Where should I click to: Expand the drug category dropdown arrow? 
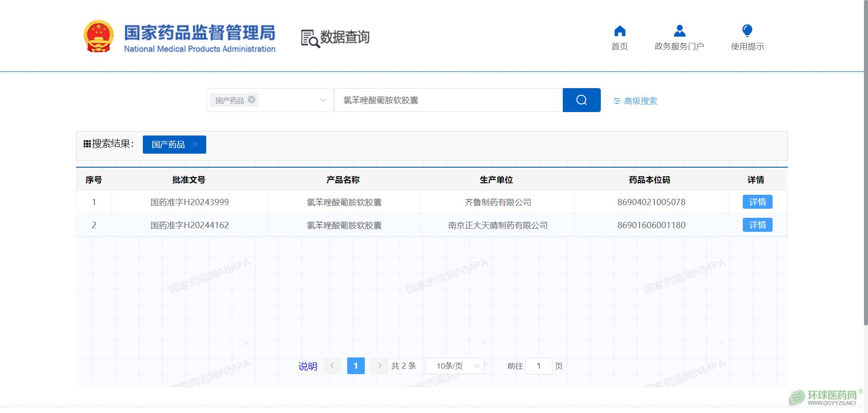tap(323, 100)
